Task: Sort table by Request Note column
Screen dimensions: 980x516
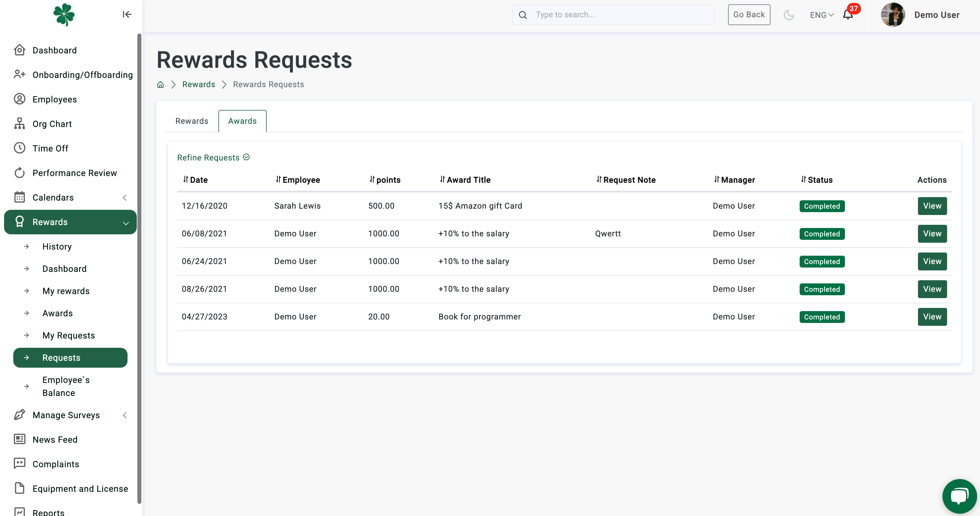Action: pyautogui.click(x=626, y=180)
